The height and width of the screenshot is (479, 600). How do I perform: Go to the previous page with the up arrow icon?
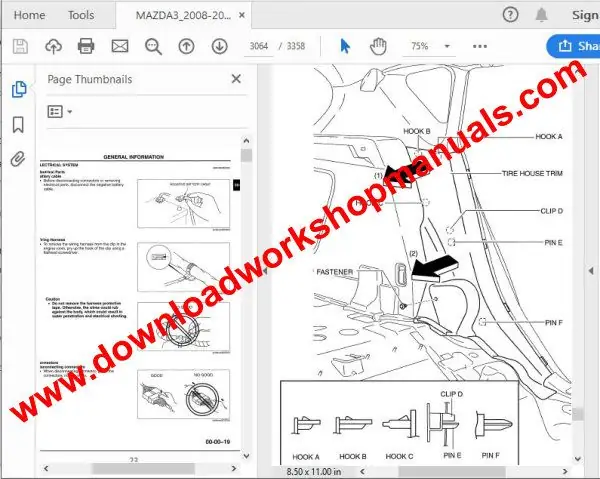186,46
